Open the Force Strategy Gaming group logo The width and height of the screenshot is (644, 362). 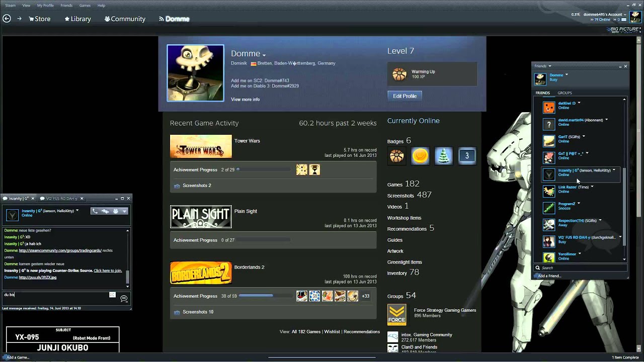(396, 315)
